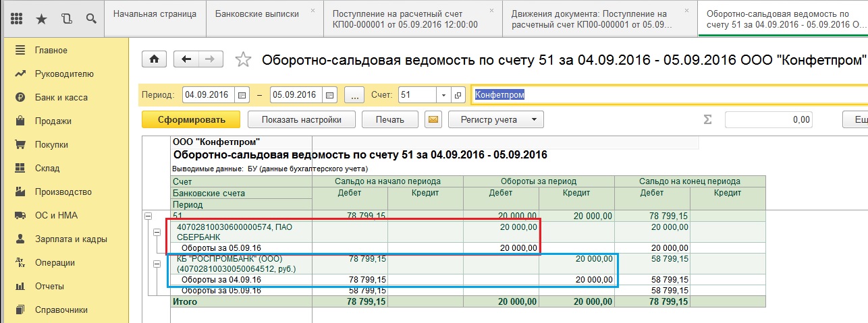Click the Печать button
The image size is (868, 323).
(390, 120)
